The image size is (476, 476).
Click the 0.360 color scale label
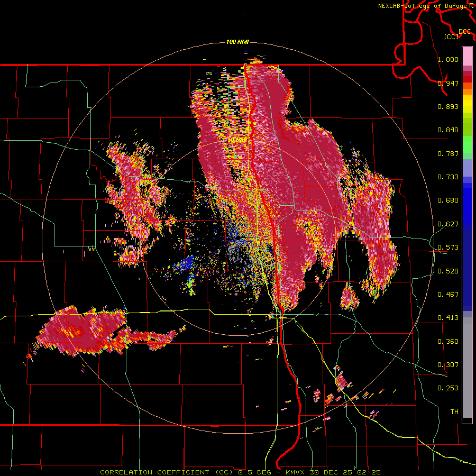[448, 342]
